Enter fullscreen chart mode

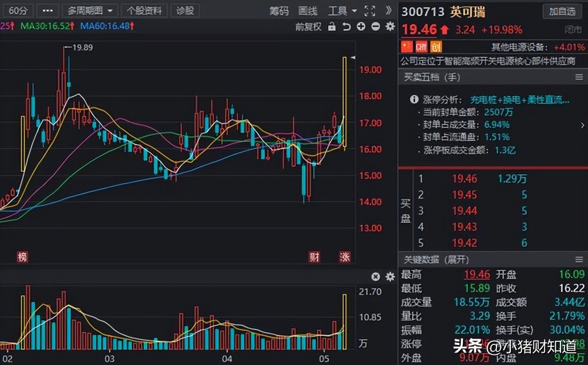click(x=369, y=11)
